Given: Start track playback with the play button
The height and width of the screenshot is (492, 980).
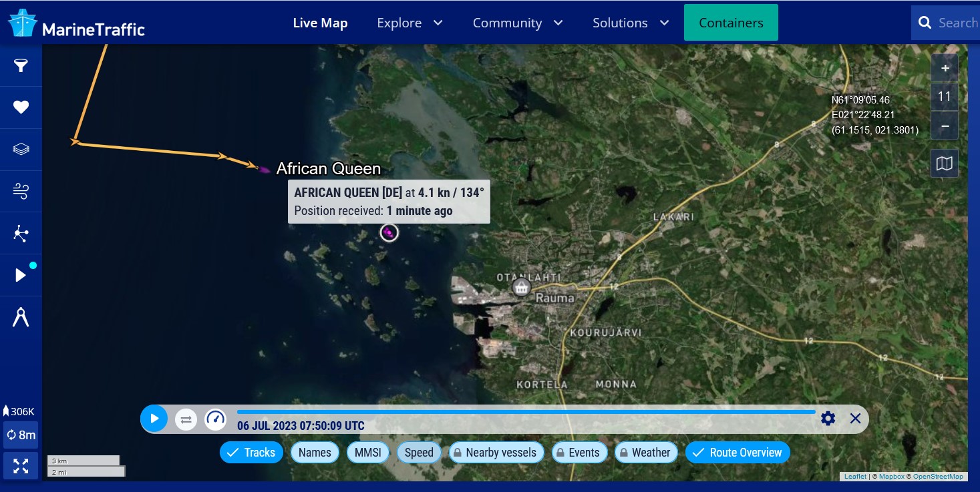Looking at the screenshot, I should [154, 419].
